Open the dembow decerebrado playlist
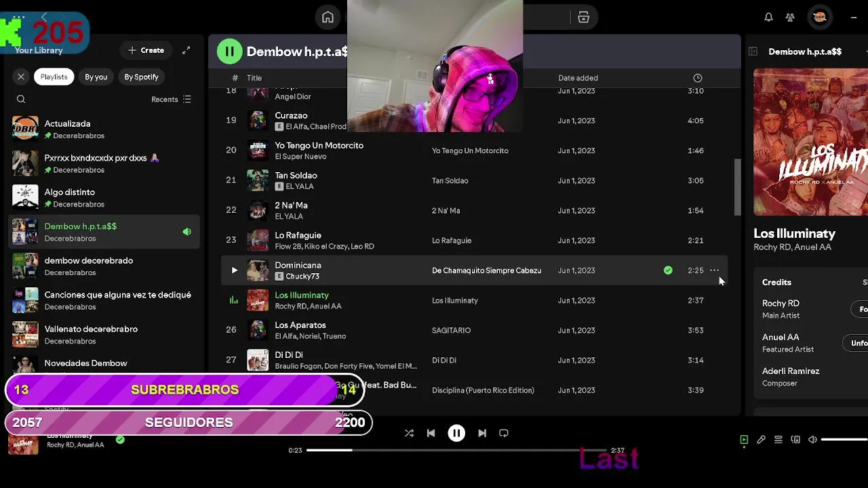The width and height of the screenshot is (868, 488). point(105,266)
